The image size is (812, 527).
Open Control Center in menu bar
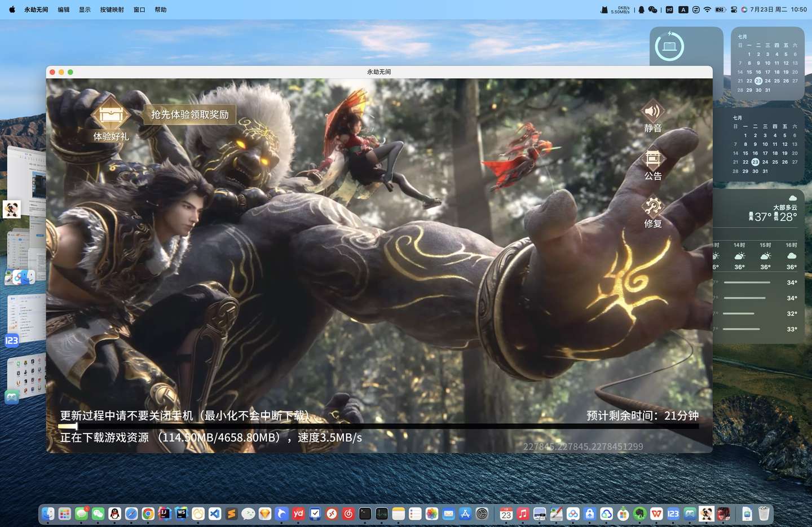[x=734, y=10]
